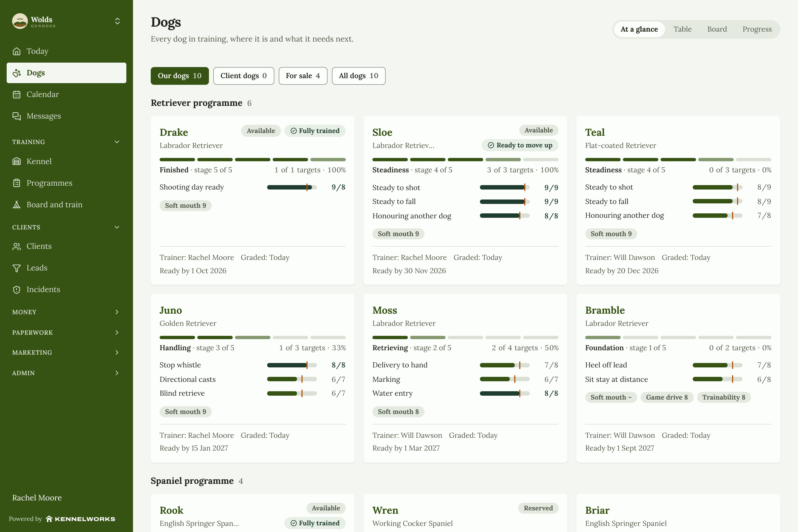Expand the Marketing section
Image resolution: width=798 pixels, height=532 pixels.
(x=117, y=352)
